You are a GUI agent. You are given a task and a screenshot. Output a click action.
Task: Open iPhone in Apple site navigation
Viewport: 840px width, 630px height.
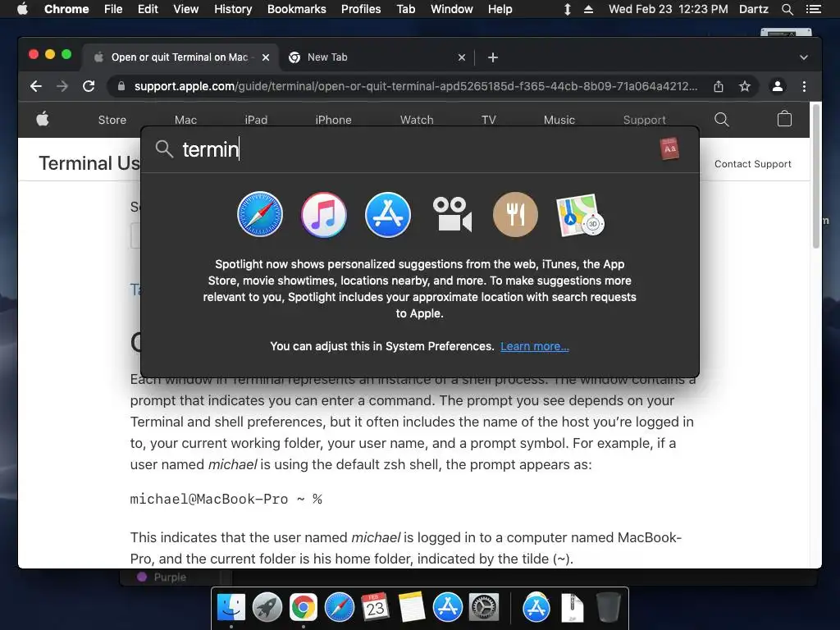tap(333, 120)
